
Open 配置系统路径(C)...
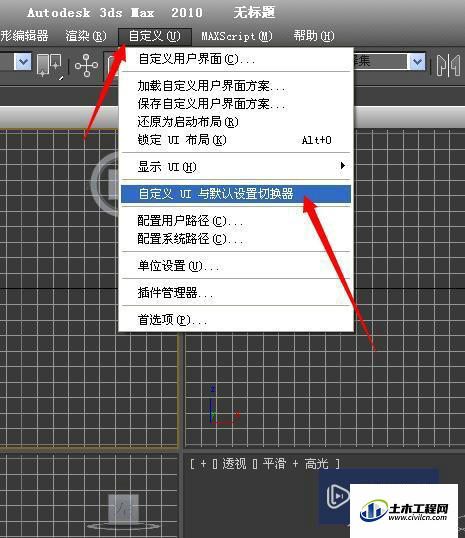[236, 239]
